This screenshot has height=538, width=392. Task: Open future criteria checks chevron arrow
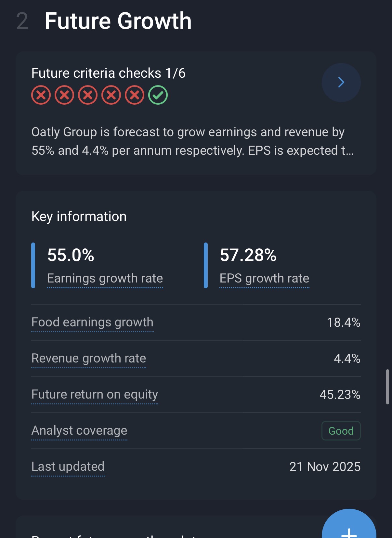click(341, 83)
